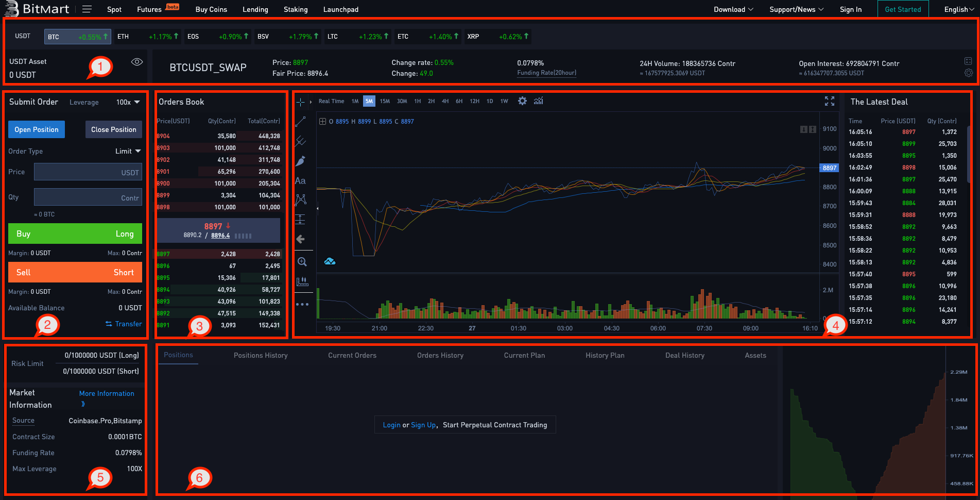The height and width of the screenshot is (500, 980).
Task: Click the up-down arrow scale button on chart
Action: click(x=813, y=129)
